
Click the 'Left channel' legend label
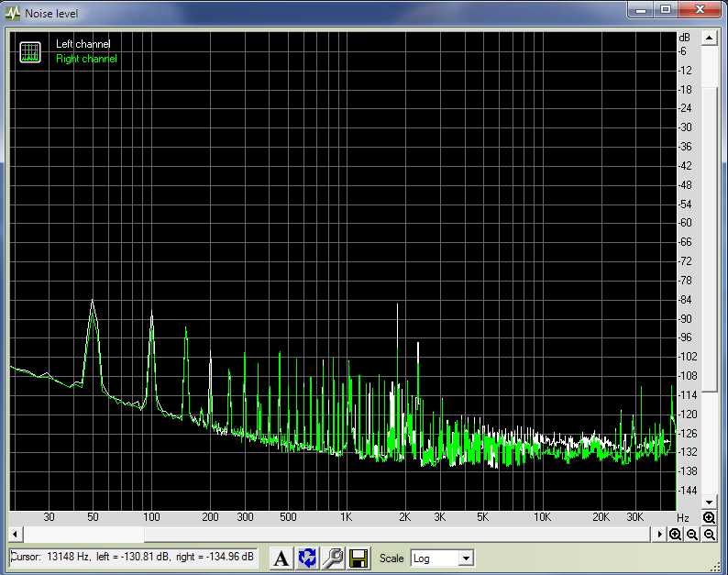click(x=83, y=44)
